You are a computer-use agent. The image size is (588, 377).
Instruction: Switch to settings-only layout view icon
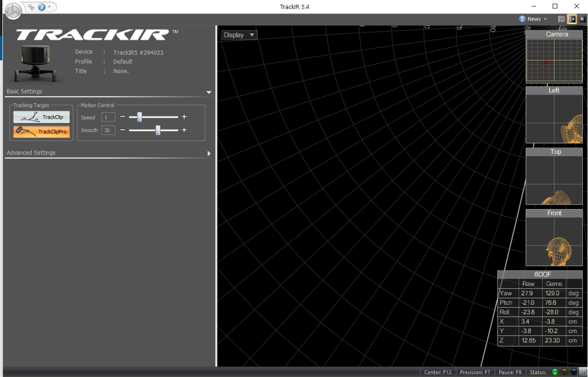point(561,19)
